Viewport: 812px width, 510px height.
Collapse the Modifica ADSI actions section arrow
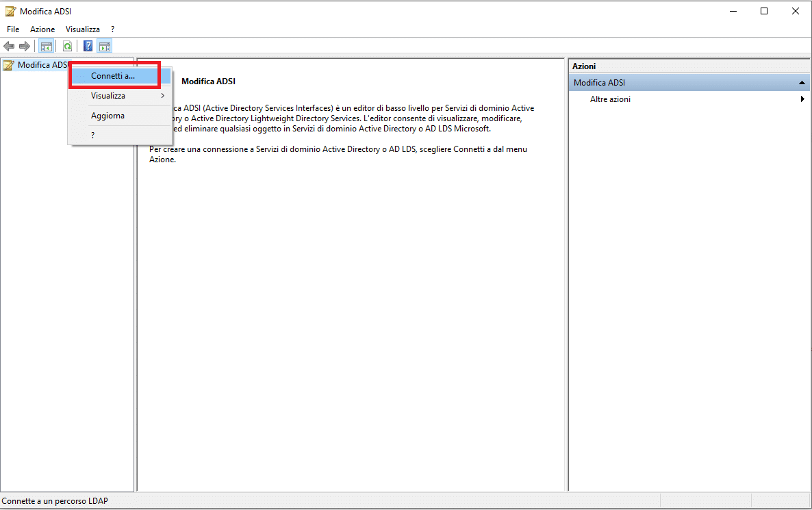(x=802, y=83)
